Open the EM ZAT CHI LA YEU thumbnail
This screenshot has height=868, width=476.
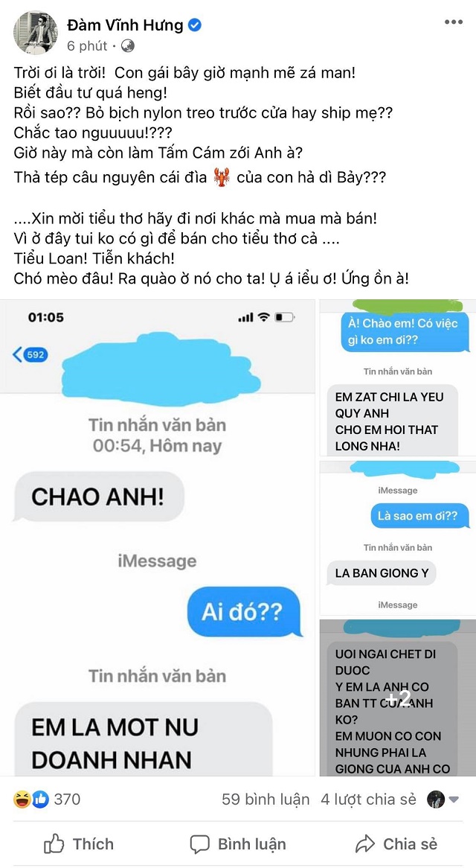397,377
